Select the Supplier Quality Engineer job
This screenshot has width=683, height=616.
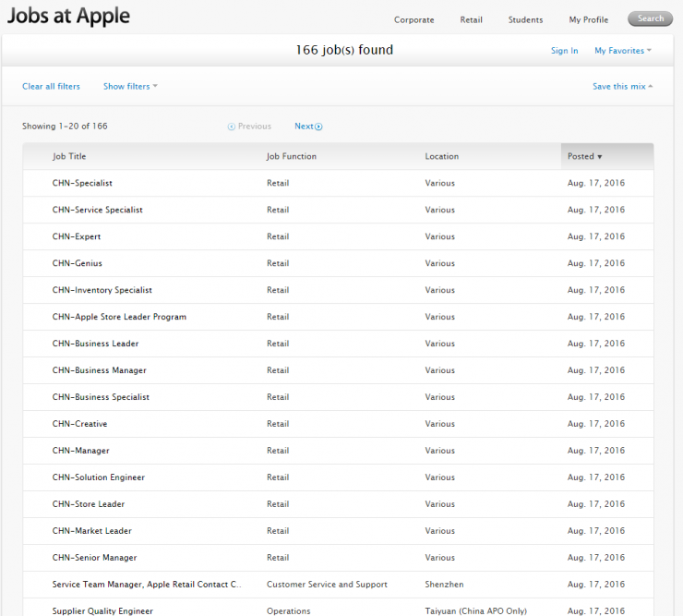point(102,610)
